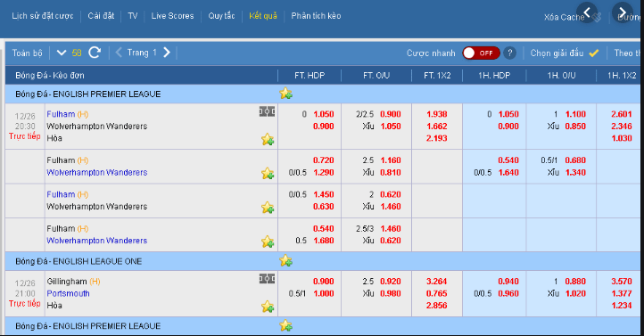This screenshot has height=336, width=644.
Task: Select 1H Xỉu odds 0.850
Action: (x=575, y=127)
